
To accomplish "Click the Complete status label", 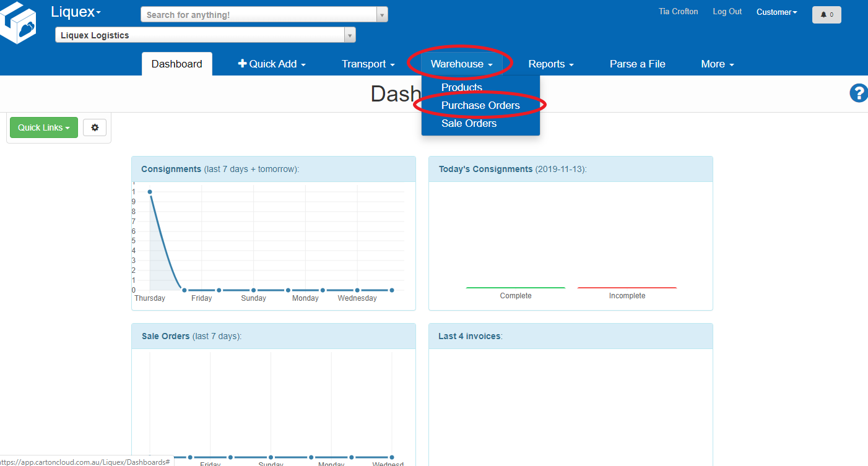I will click(x=516, y=296).
